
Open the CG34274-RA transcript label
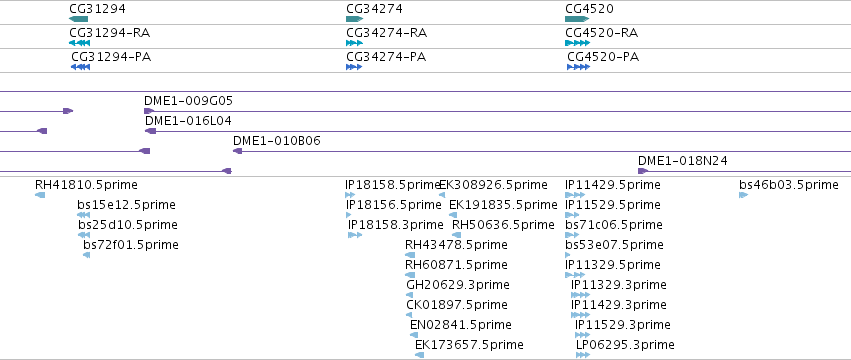386,33
